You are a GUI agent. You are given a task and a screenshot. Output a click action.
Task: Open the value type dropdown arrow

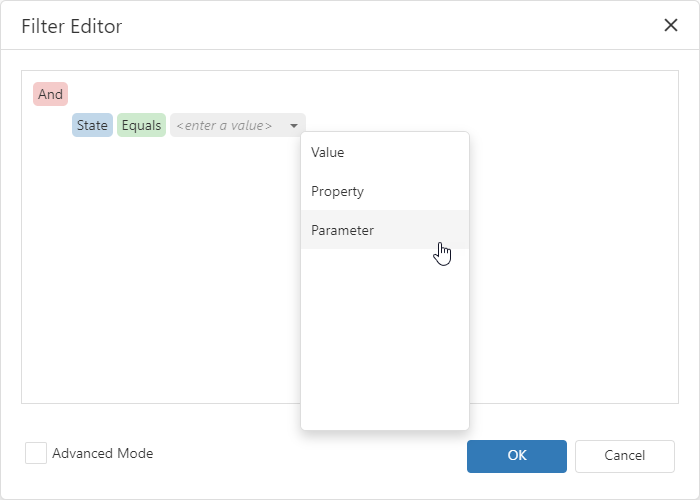[294, 125]
